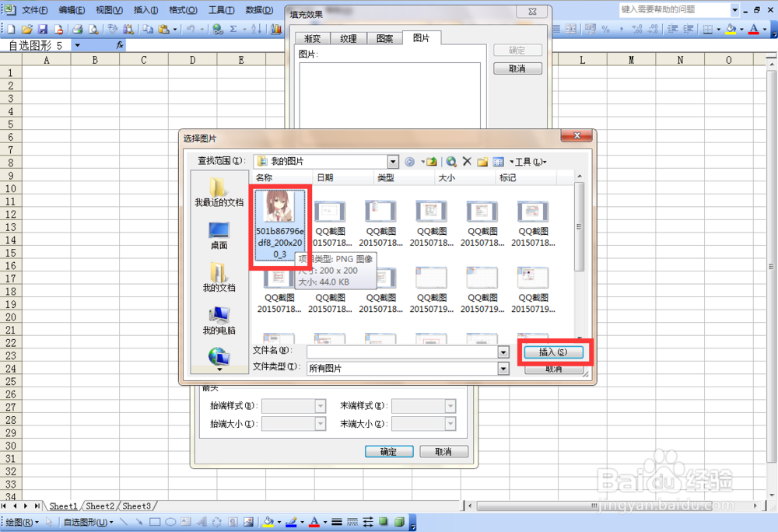Expand the 工具 menu in the picture dialog

(527, 161)
